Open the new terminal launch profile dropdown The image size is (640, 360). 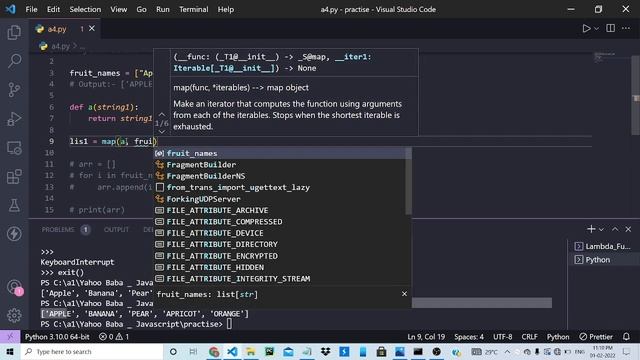601,230
